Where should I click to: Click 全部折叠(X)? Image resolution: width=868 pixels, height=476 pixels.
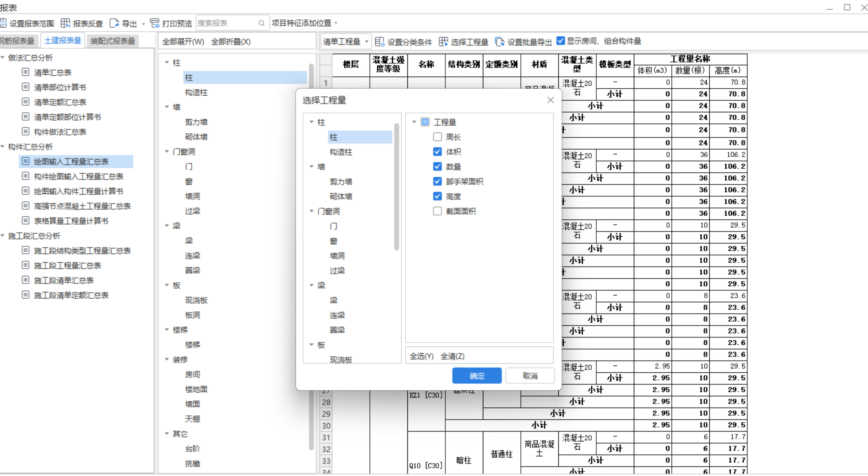tap(231, 42)
